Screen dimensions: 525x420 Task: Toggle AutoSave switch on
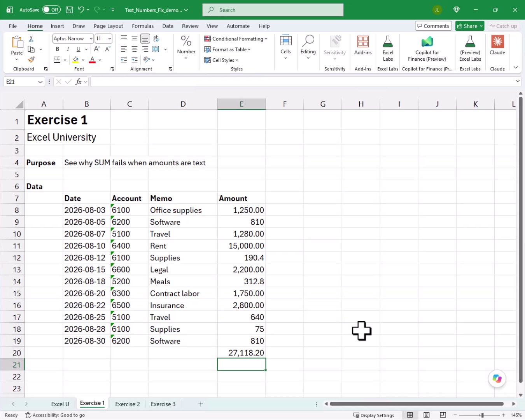point(51,10)
